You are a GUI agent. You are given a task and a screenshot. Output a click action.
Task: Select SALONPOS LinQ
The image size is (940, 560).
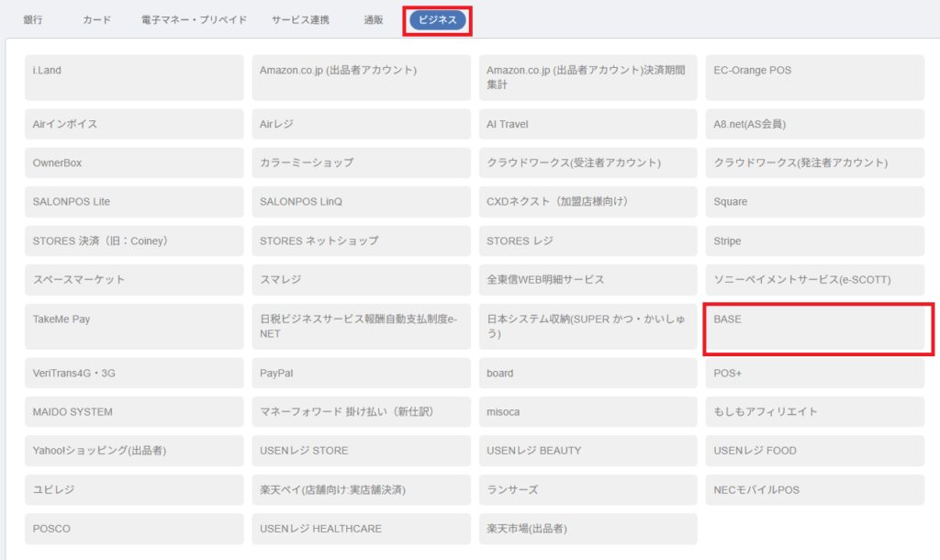tap(361, 202)
